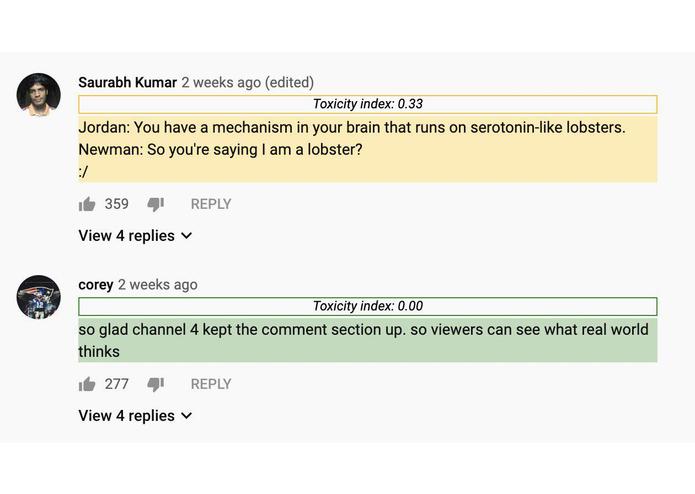Click the '2 weeks ago (edited)' timestamp

click(247, 83)
